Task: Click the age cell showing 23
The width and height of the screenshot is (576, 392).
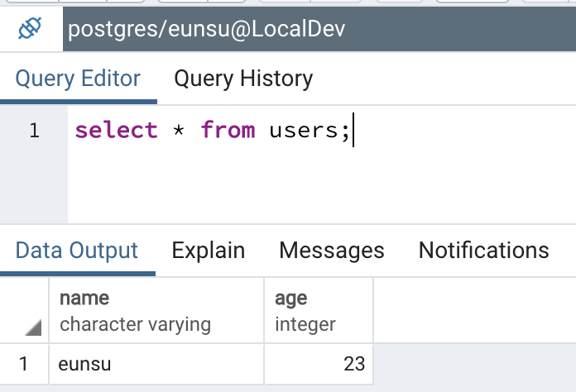Action: click(x=319, y=364)
